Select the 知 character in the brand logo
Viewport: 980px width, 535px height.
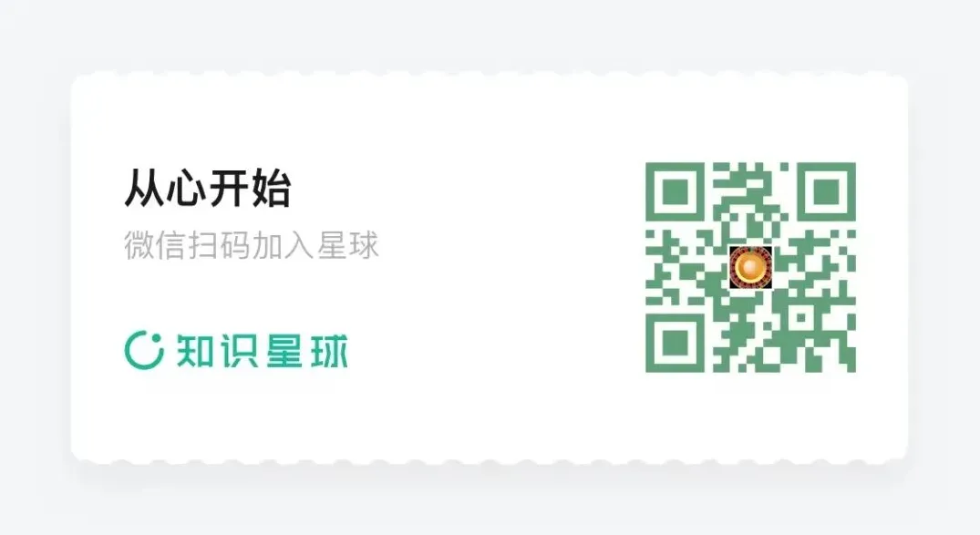196,351
